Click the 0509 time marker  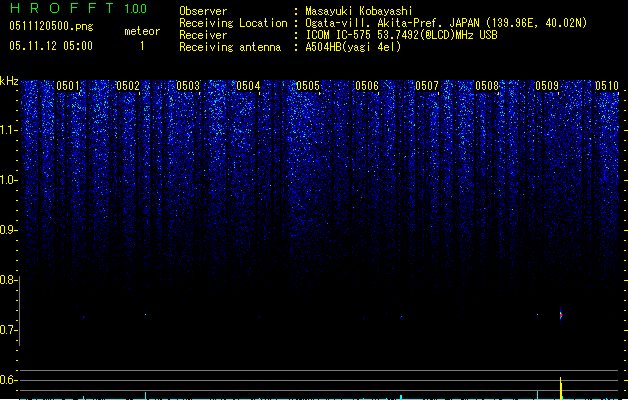pyautogui.click(x=547, y=85)
